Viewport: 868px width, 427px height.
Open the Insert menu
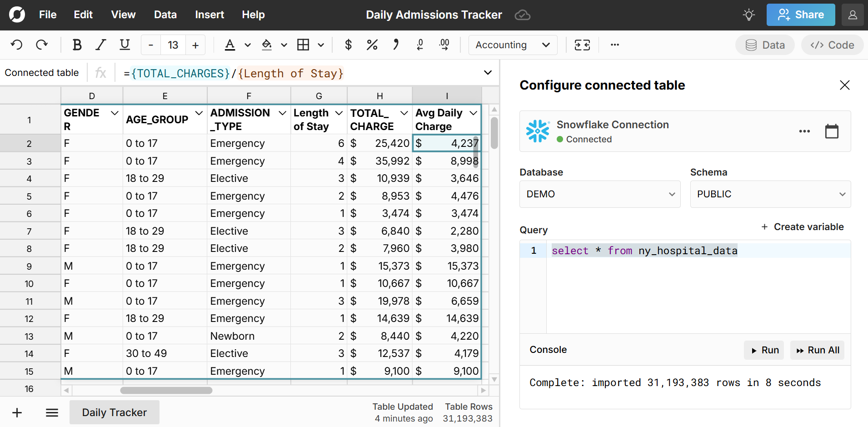coord(209,15)
